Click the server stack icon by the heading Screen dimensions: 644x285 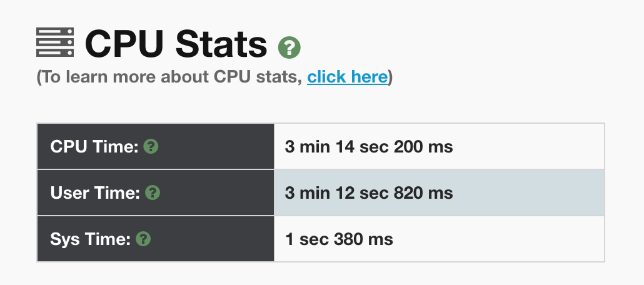point(55,43)
